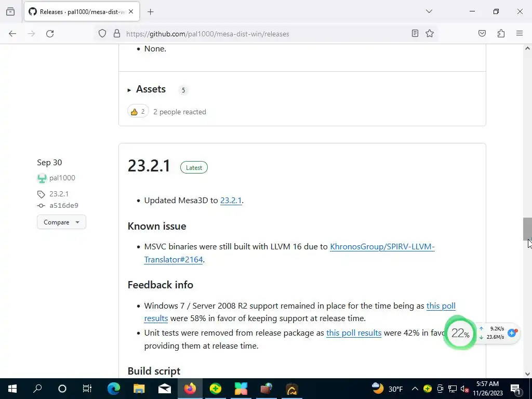Open the list all tabs dropdown

429,11
